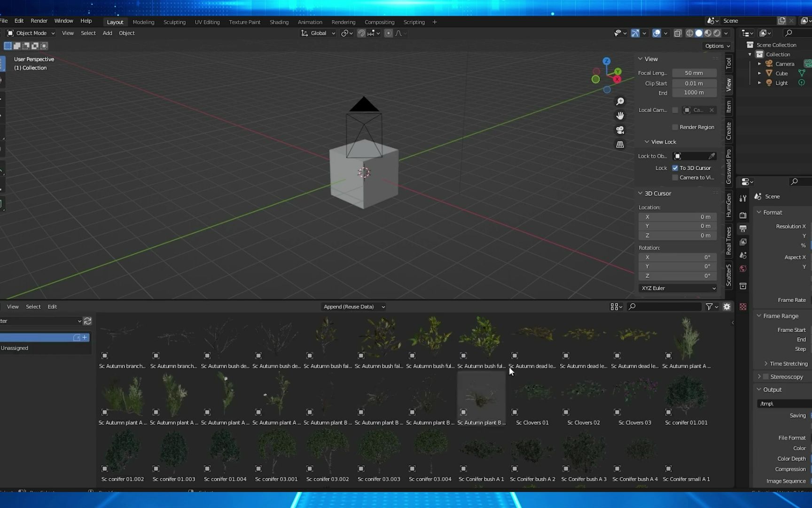
Task: Open the Add menu in the header
Action: tap(107, 33)
